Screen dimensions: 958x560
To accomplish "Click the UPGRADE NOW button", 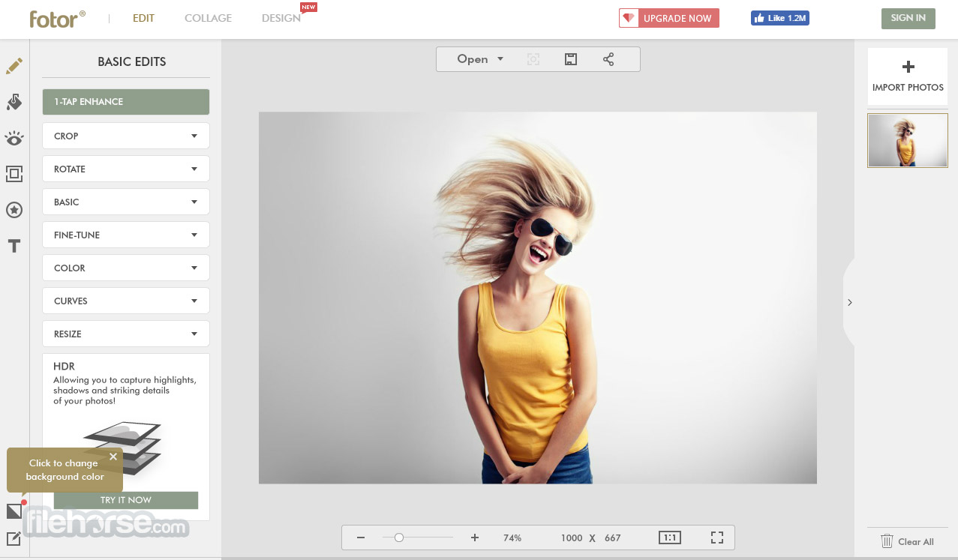I will (x=669, y=18).
